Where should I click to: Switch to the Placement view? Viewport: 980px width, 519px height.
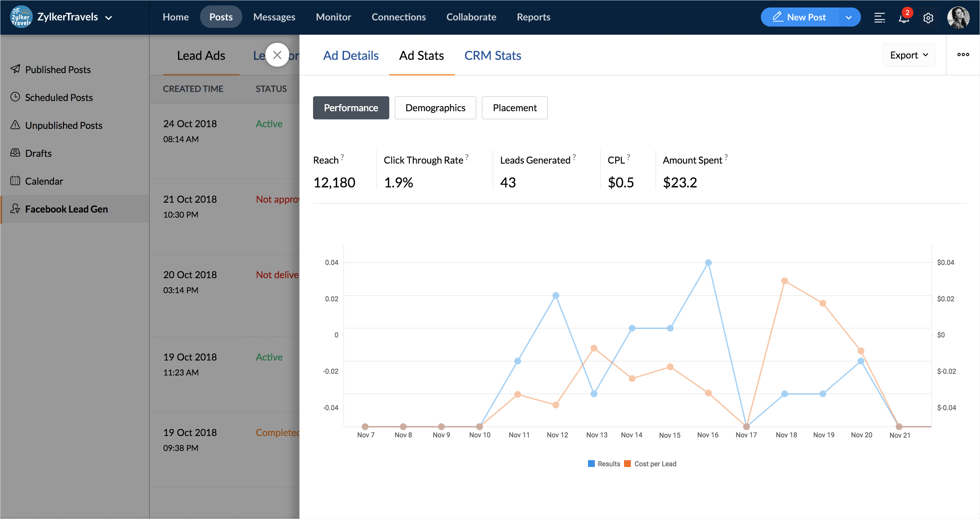tap(514, 108)
